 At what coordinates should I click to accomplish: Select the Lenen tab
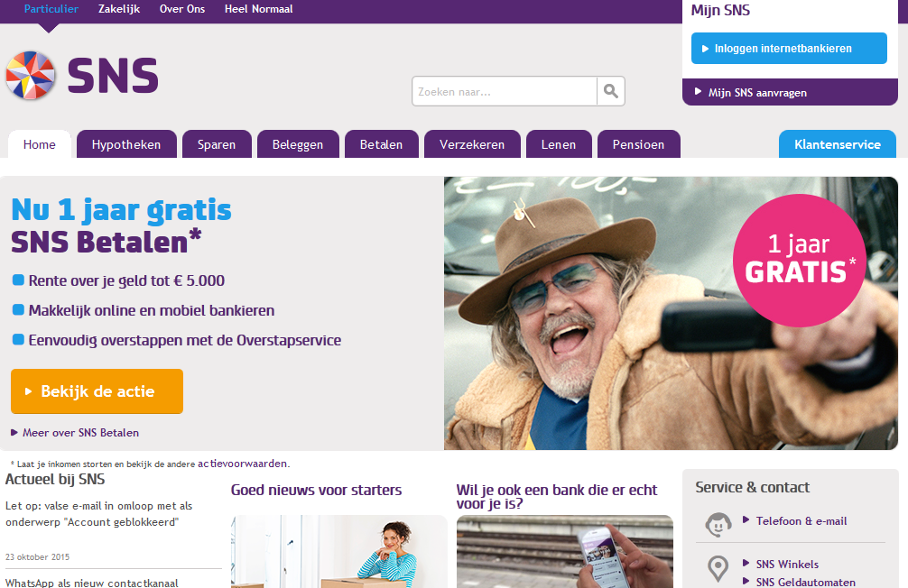[x=559, y=144]
